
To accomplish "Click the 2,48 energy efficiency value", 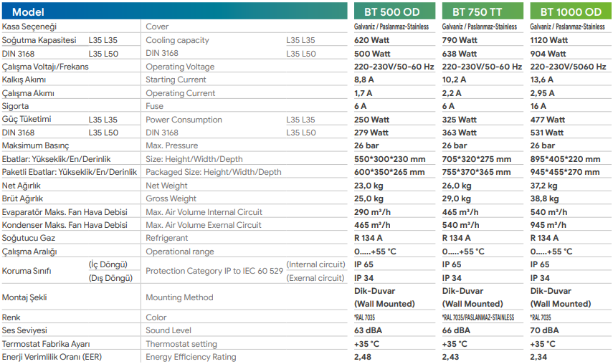I will (x=363, y=357).
